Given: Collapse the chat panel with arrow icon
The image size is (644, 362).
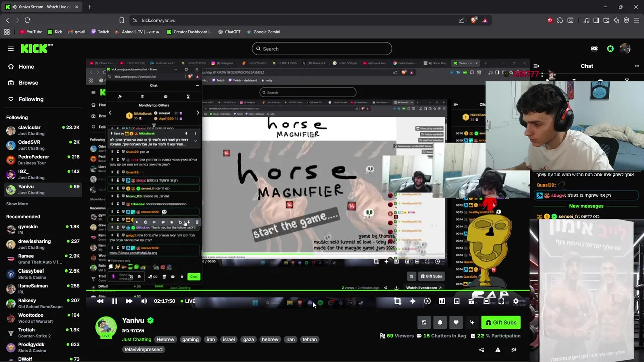Looking at the screenshot, I should pos(536,66).
